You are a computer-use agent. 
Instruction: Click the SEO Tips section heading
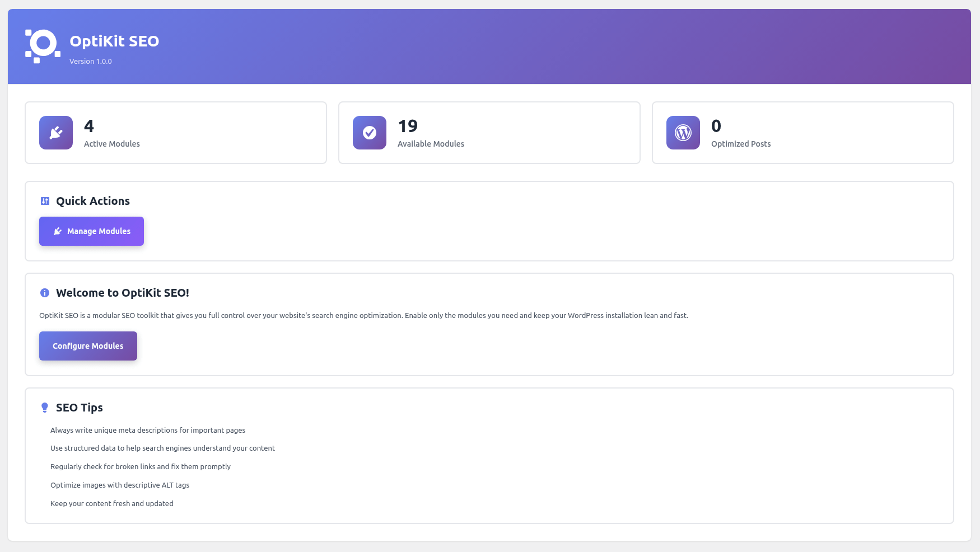pos(80,408)
